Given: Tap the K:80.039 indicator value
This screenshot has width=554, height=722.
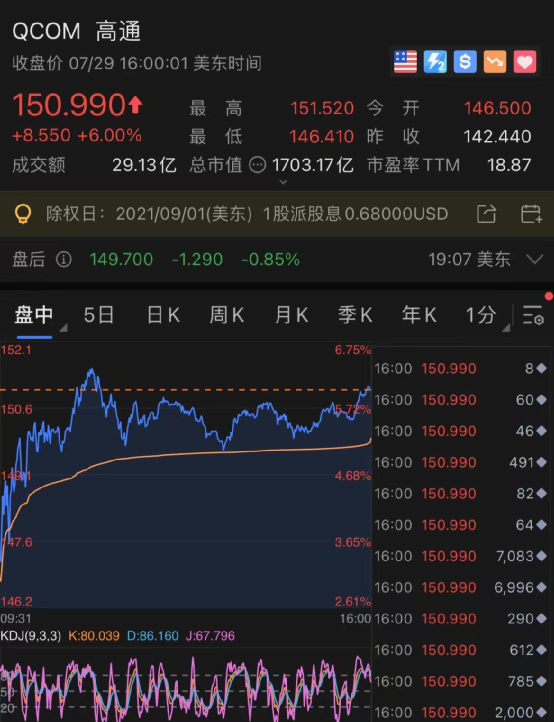Looking at the screenshot, I should point(94,636).
